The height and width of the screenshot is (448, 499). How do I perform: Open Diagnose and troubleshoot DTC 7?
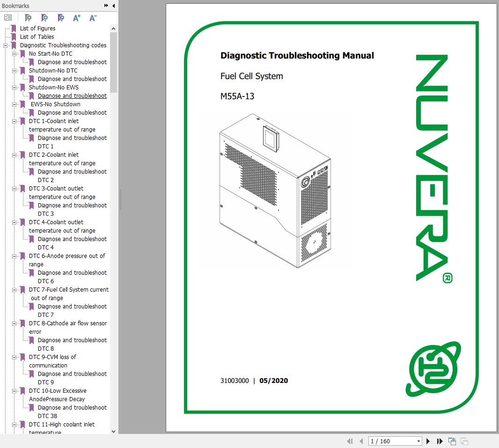point(72,310)
